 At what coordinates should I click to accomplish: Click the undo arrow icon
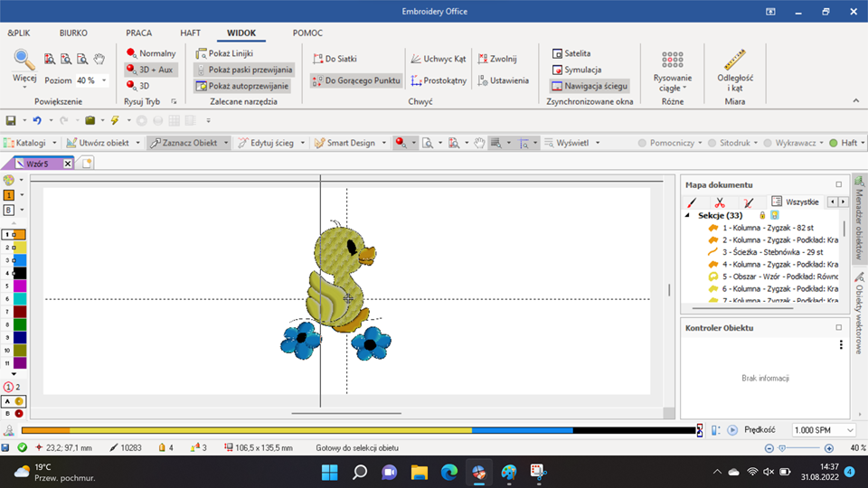(x=36, y=120)
